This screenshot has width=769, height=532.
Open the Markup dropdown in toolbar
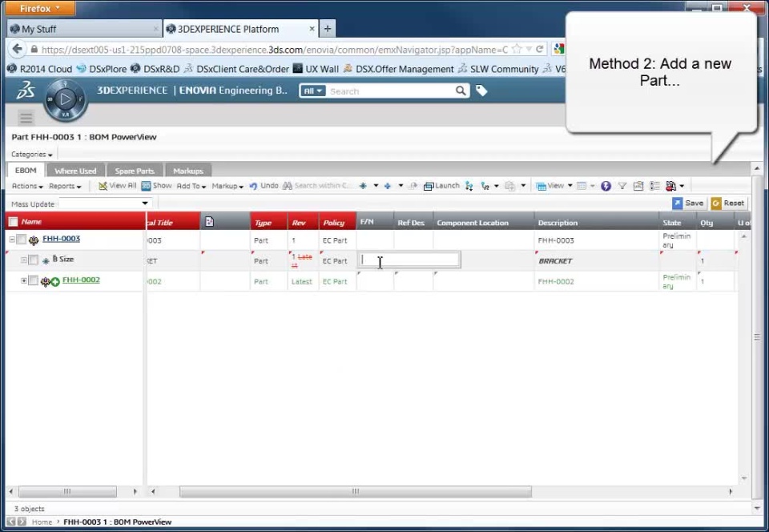pyautogui.click(x=227, y=187)
